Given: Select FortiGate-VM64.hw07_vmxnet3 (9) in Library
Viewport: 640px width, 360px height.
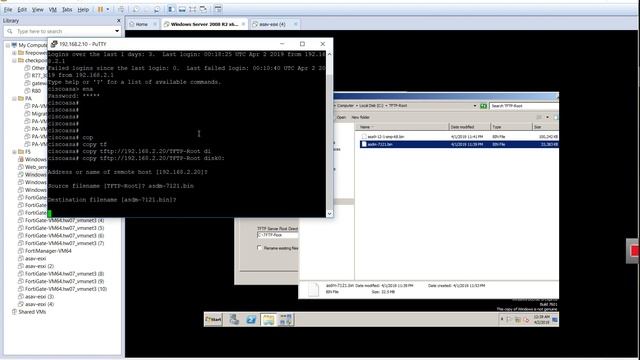Looking at the screenshot, I should (61, 281).
